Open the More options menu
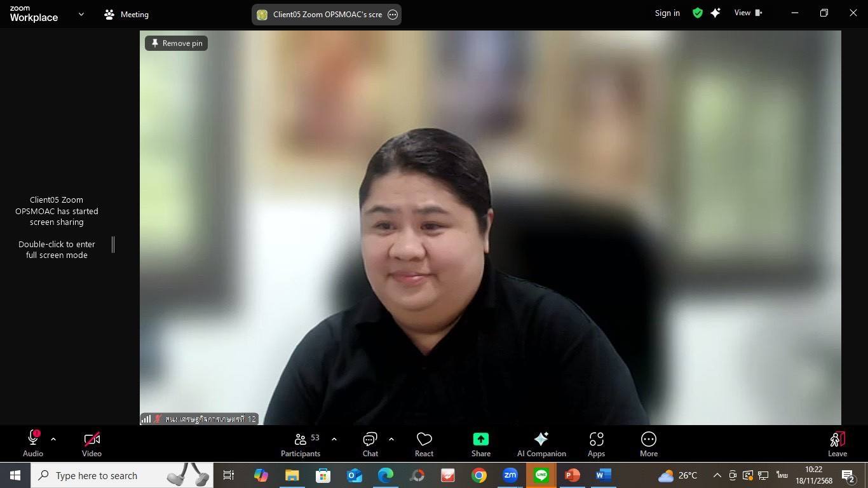The image size is (868, 488). pyautogui.click(x=648, y=444)
